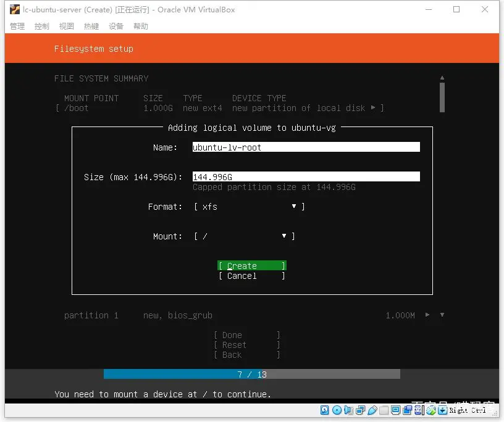Click the Reset button
The width and height of the screenshot is (504, 422).
(x=247, y=345)
